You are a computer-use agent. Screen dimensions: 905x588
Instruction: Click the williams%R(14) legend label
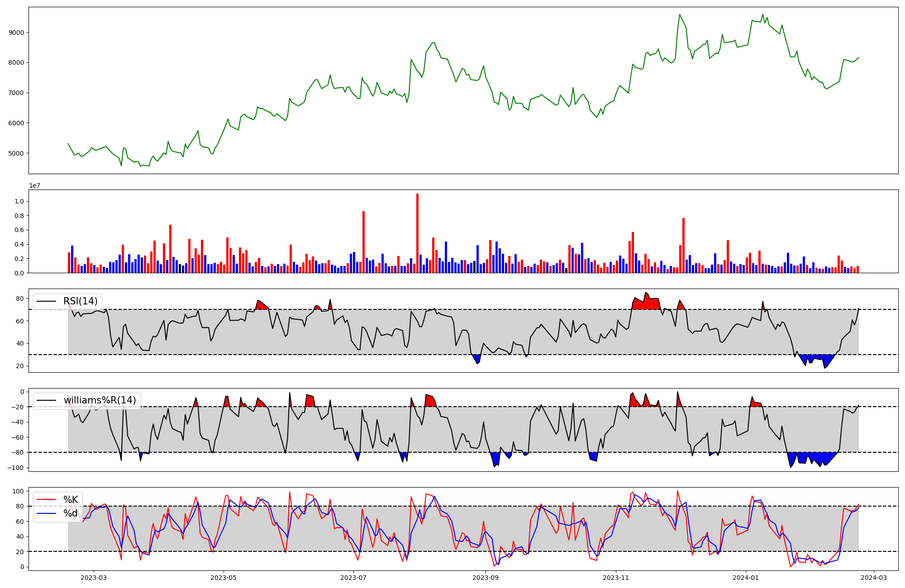pyautogui.click(x=100, y=400)
